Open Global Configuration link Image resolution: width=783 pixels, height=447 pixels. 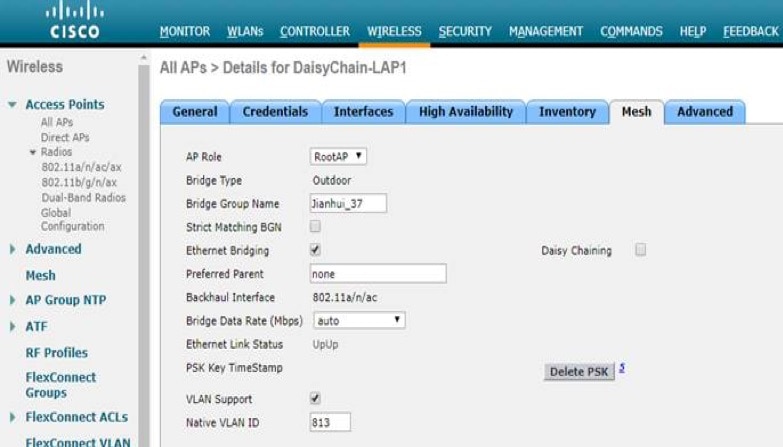[72, 219]
